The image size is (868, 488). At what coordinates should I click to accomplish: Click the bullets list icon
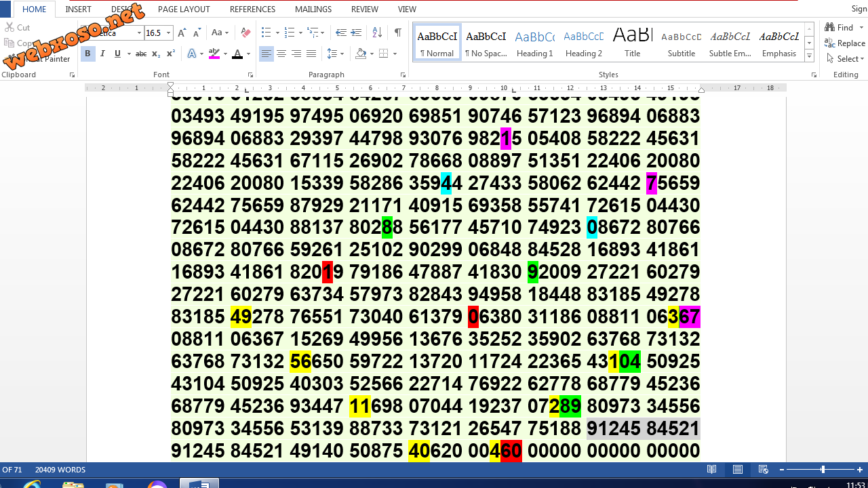click(265, 33)
